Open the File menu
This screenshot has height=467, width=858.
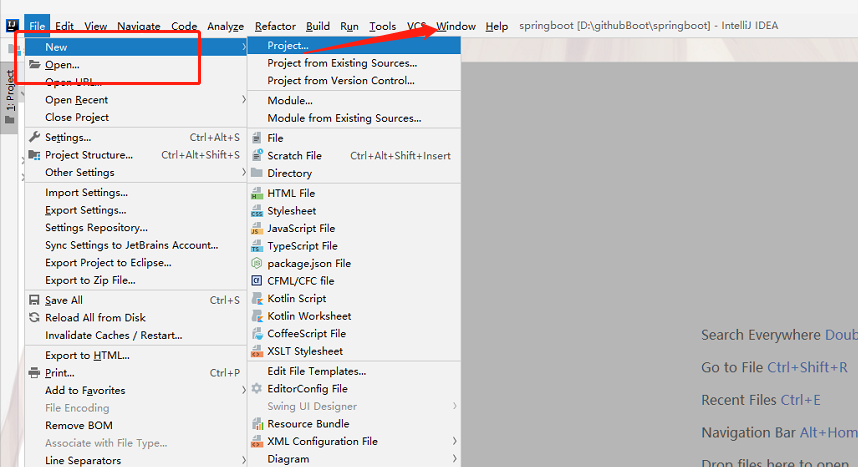[x=37, y=26]
